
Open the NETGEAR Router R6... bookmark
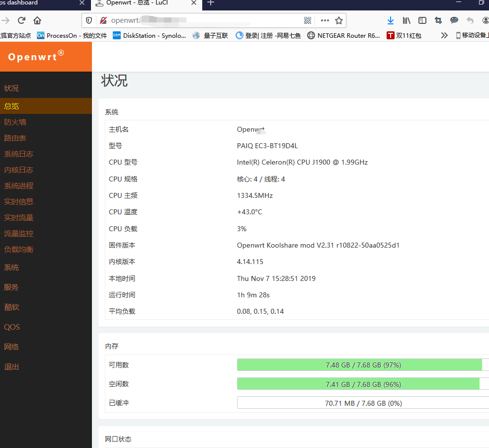(344, 36)
